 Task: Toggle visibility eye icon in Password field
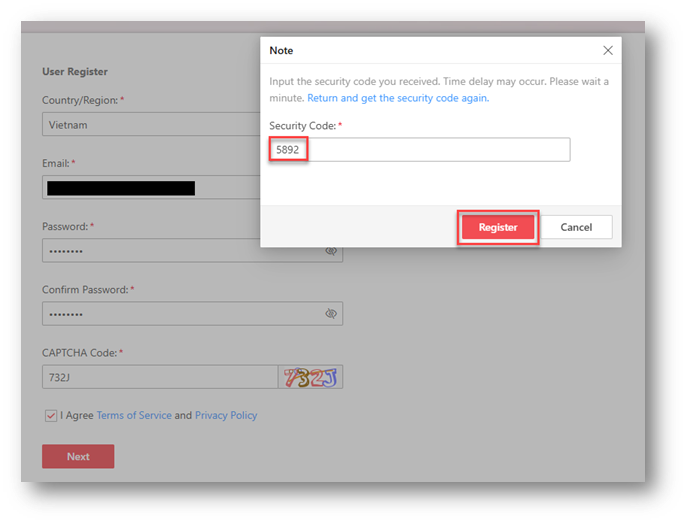pos(331,251)
